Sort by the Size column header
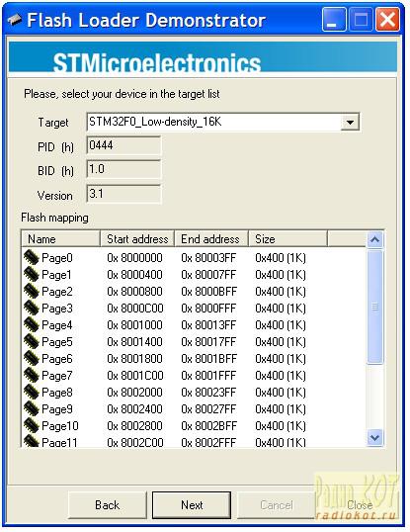The width and height of the screenshot is (410, 532). (x=288, y=238)
